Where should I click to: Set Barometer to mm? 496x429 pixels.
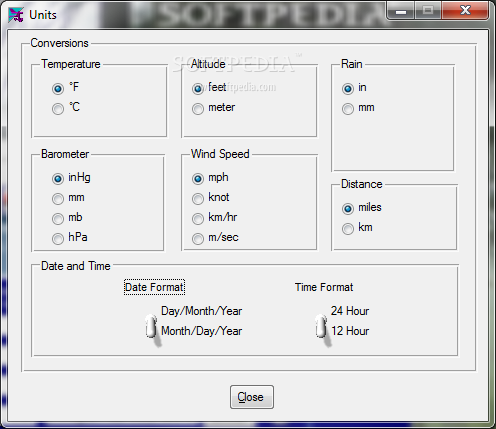(x=58, y=199)
